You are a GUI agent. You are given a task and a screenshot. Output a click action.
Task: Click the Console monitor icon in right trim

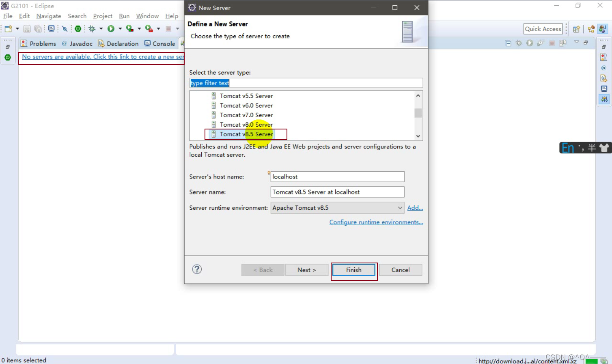pos(604,89)
